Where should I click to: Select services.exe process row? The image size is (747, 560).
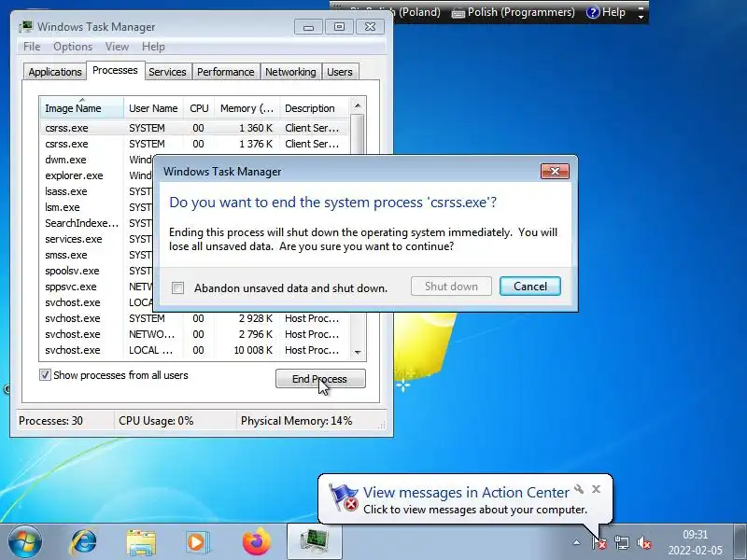97,239
